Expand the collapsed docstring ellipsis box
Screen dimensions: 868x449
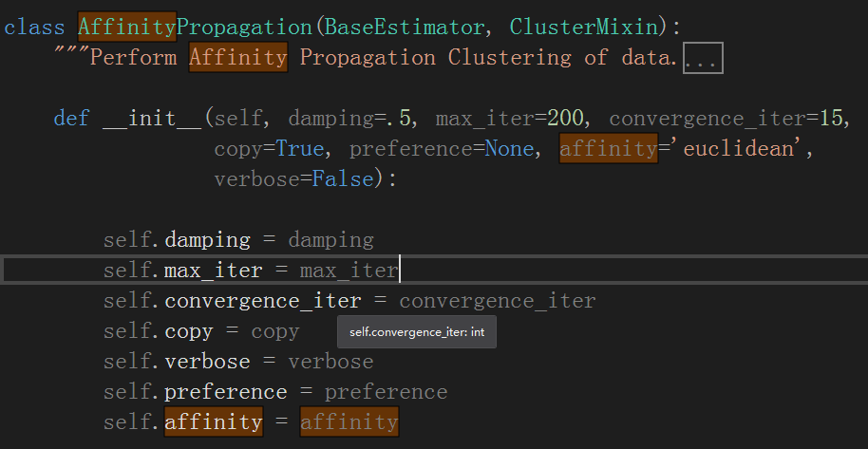point(703,58)
